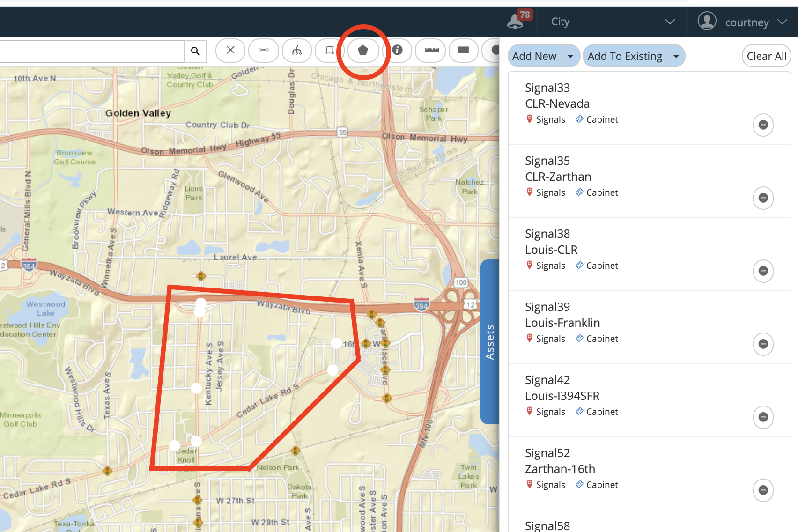
Task: Select the rectangle selection tool
Action: [330, 50]
